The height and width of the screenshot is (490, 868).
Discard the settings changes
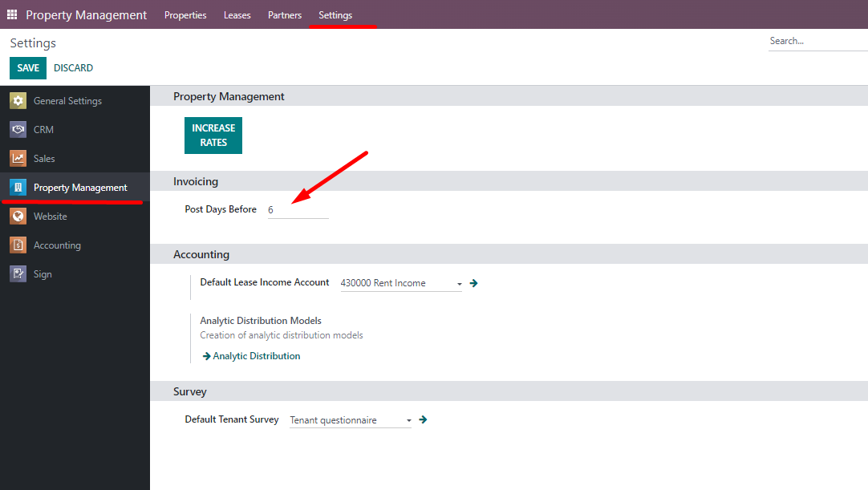click(73, 68)
